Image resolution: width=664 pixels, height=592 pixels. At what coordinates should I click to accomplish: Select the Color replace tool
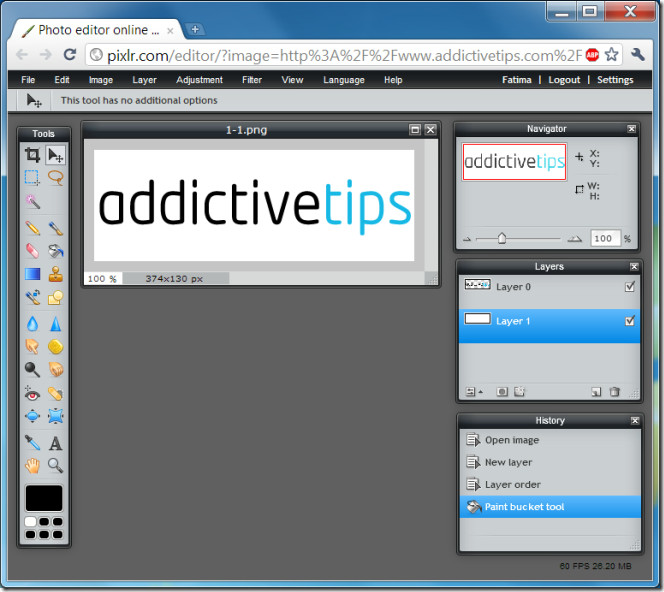coord(32,297)
